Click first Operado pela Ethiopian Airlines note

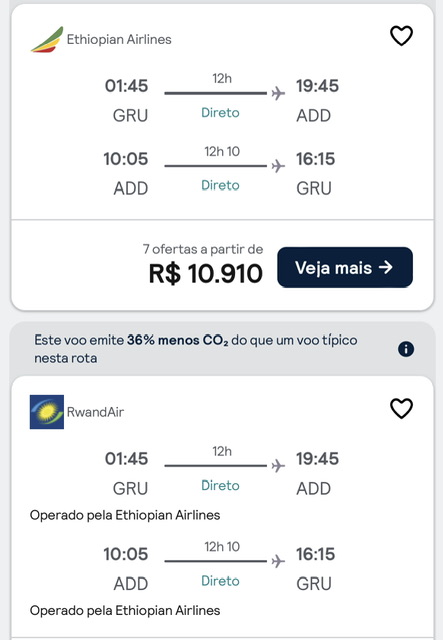[125, 515]
